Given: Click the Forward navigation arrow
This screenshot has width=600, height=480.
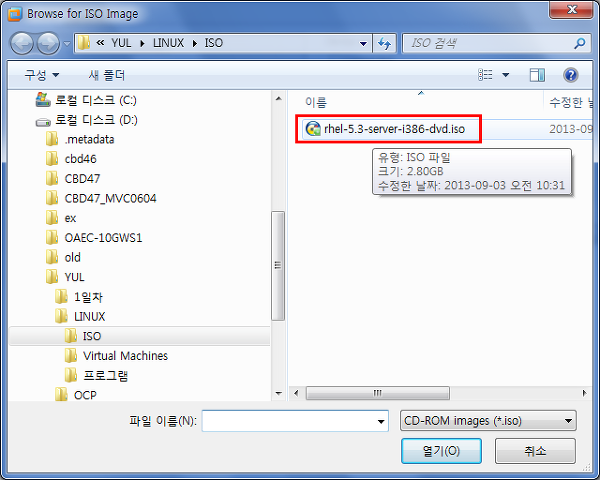Looking at the screenshot, I should pos(48,43).
